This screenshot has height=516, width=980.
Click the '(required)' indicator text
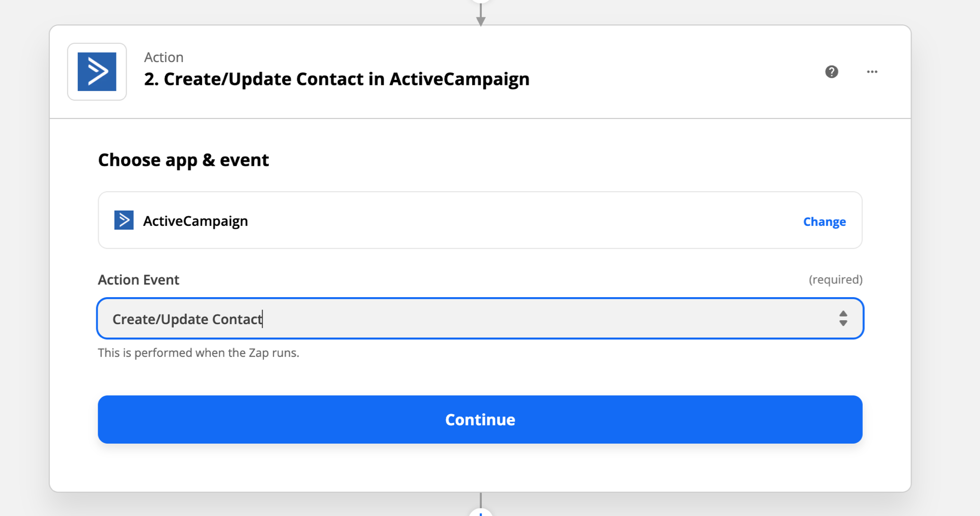pyautogui.click(x=835, y=279)
